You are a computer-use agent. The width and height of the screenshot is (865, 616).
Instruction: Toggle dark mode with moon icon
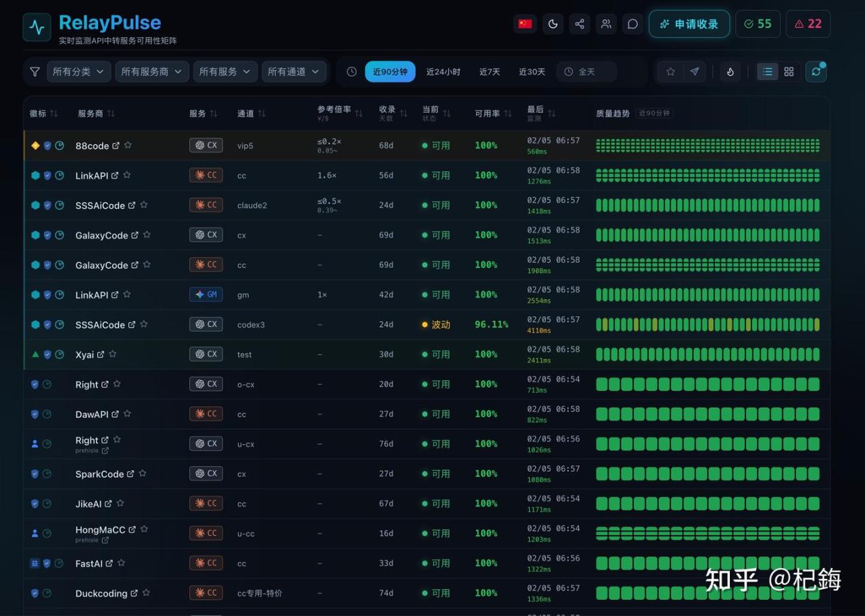coord(553,24)
